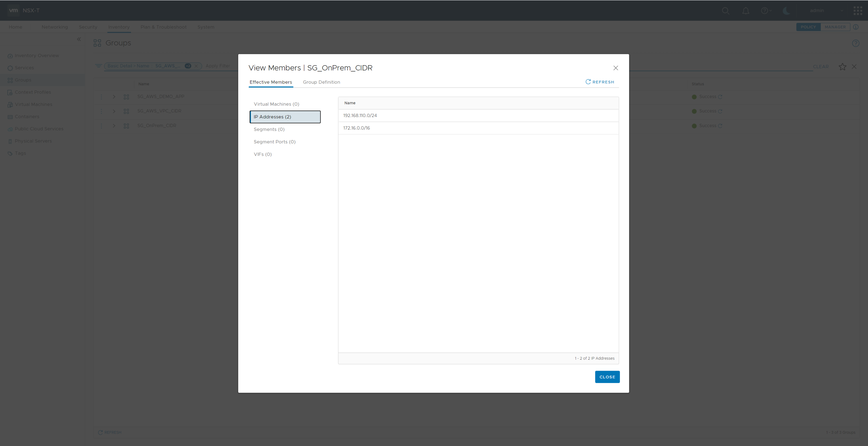Click CLEAR filter link
This screenshot has height=446, width=868.
coord(820,67)
